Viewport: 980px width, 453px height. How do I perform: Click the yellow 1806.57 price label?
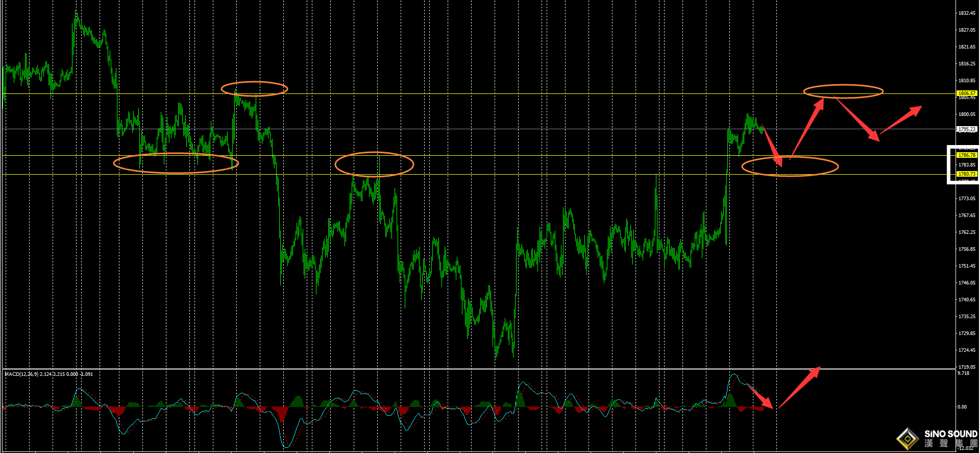[x=966, y=93]
